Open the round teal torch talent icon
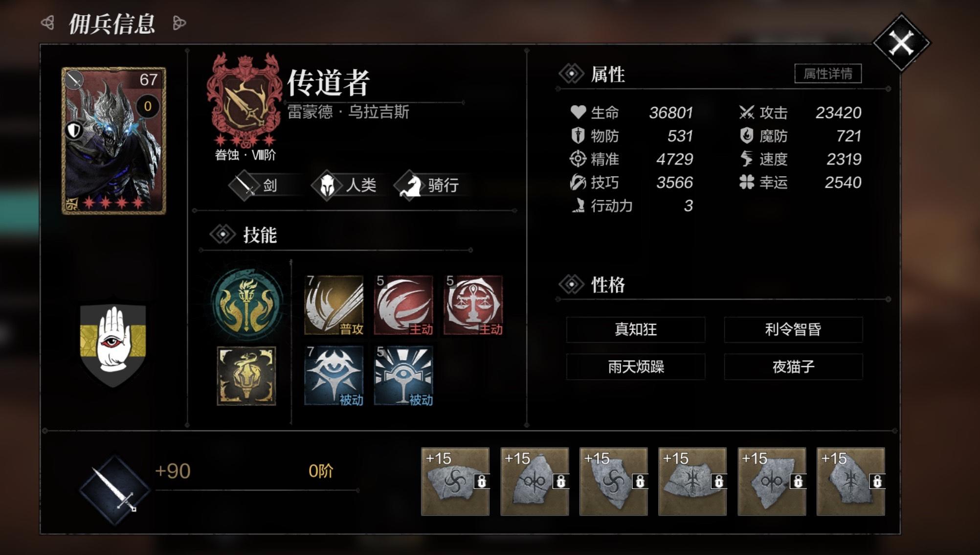Screen dimensions: 980x555 247,304
